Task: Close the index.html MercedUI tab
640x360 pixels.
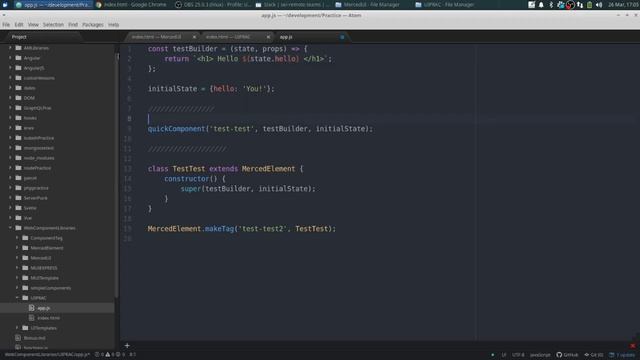Action: [194, 37]
